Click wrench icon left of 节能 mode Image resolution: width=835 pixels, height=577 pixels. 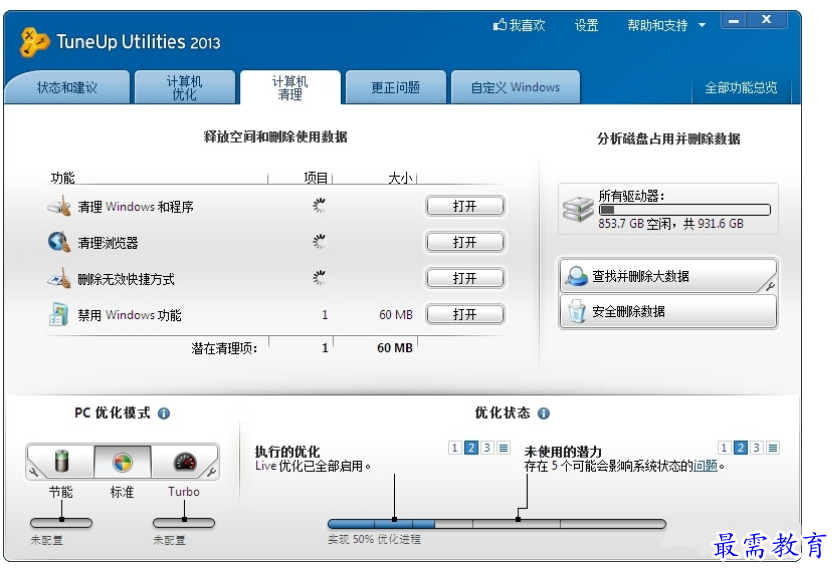[34, 472]
